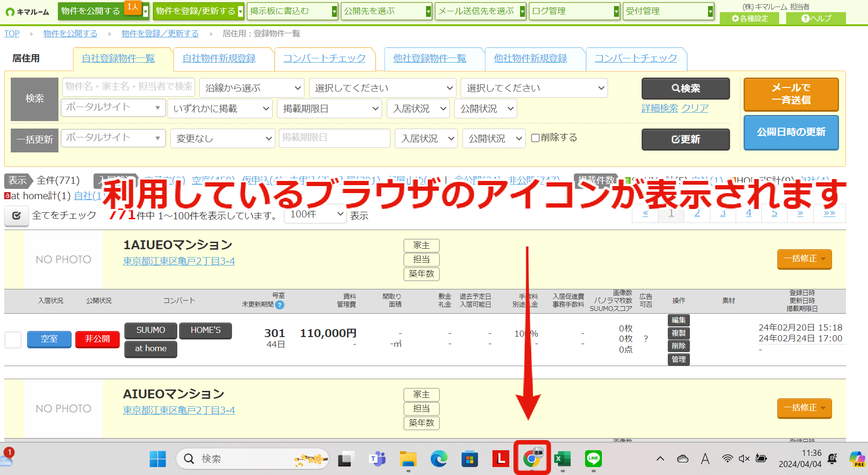868x475 pixels.
Task: Open 各種設定 gear settings
Action: coord(750,18)
